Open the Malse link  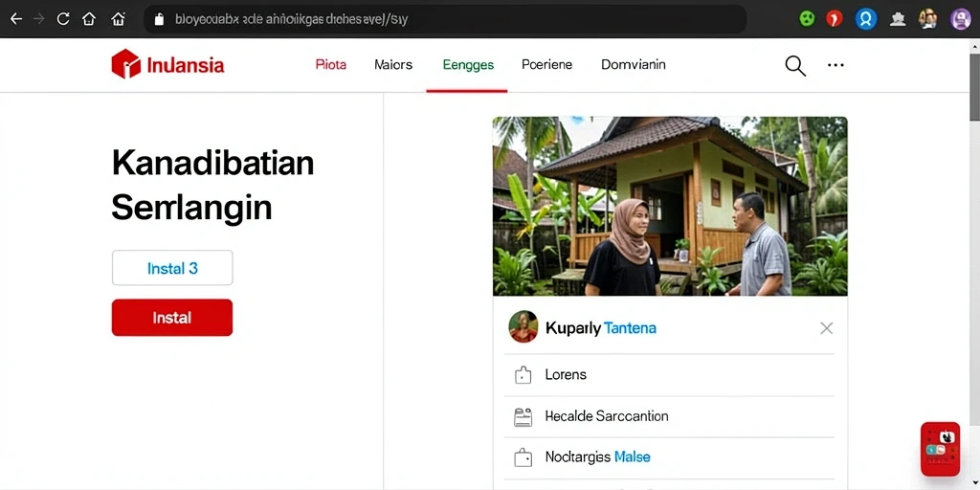633,457
